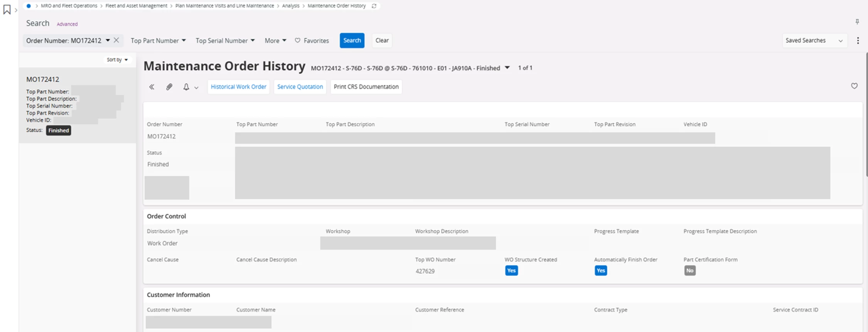Remove the Order Number MO172412 filter

tap(116, 40)
